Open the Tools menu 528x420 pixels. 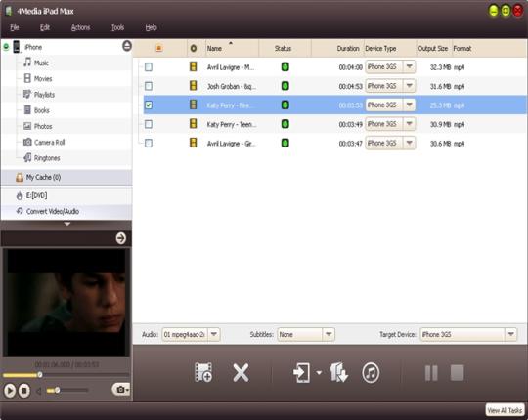click(118, 27)
